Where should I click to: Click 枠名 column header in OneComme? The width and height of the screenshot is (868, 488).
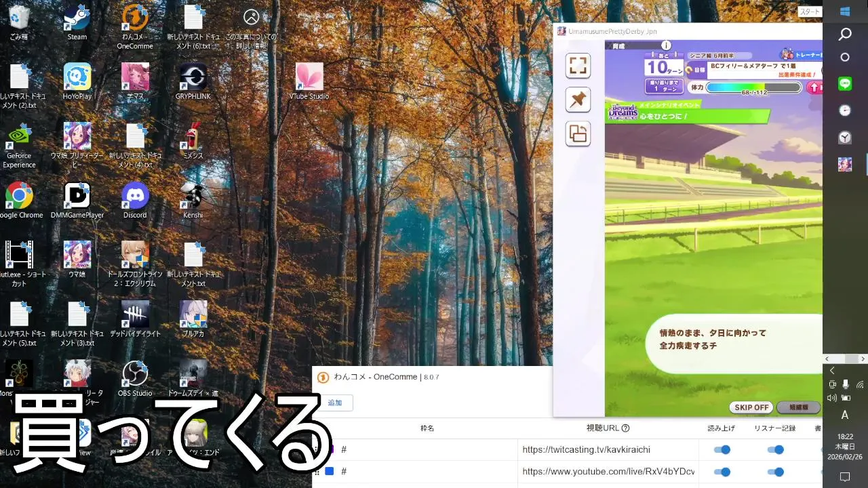427,428
